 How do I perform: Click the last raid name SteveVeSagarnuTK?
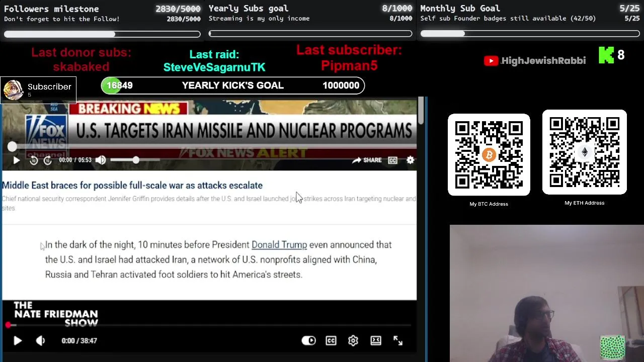click(x=214, y=67)
